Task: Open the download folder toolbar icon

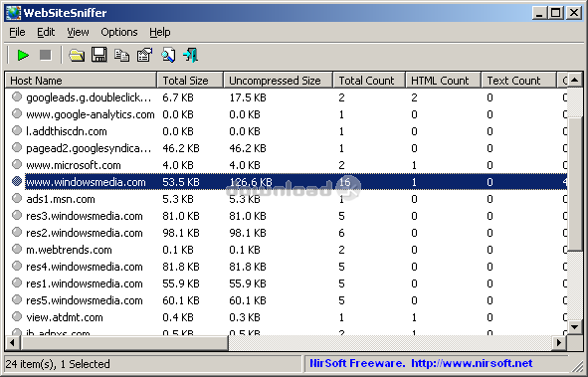Action: [x=77, y=56]
